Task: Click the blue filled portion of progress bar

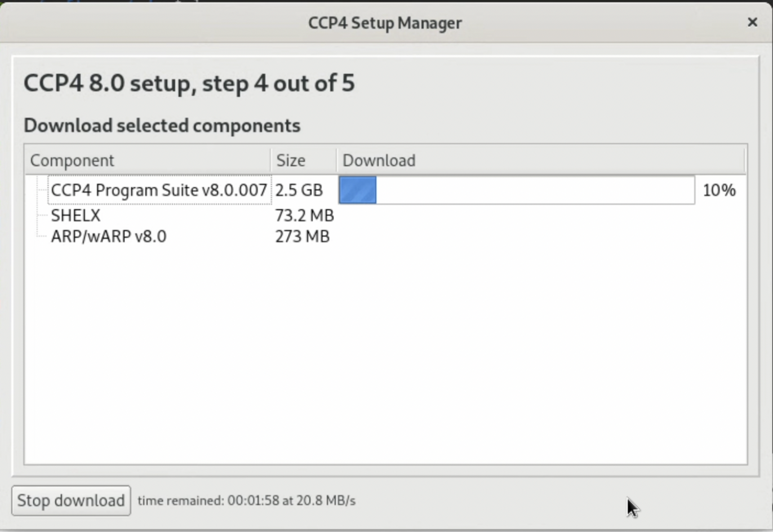Action: click(358, 190)
